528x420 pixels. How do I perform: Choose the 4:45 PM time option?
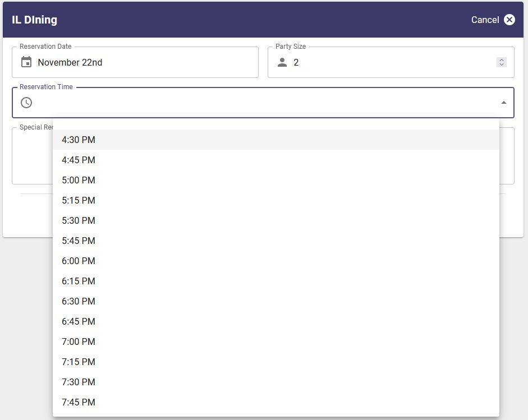pos(79,160)
